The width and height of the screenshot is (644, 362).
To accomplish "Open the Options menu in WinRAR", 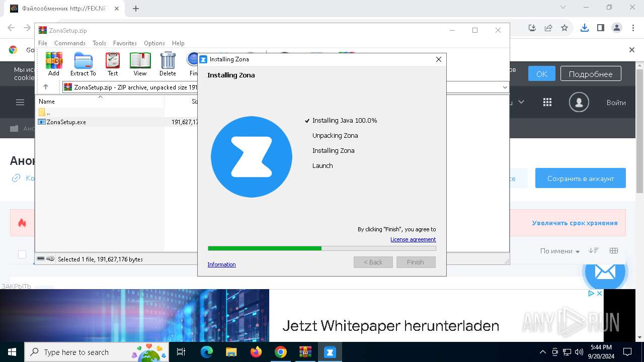I will pyautogui.click(x=154, y=43).
